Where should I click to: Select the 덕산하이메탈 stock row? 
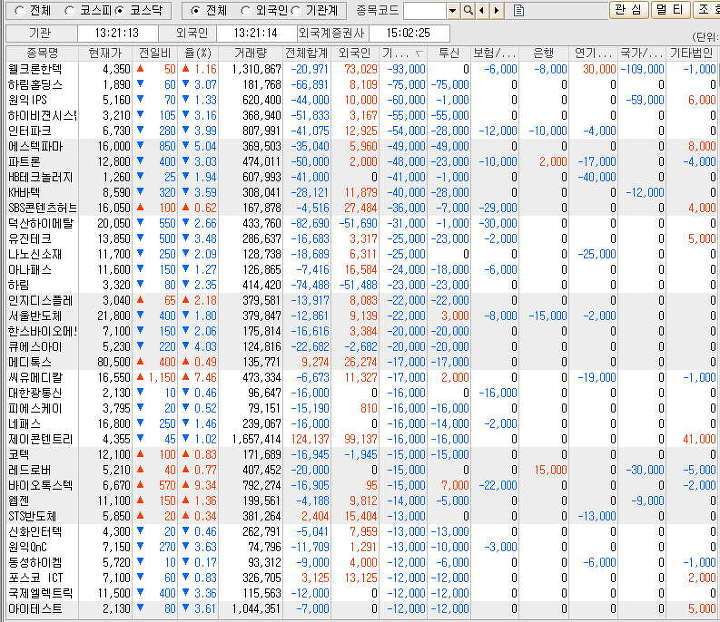(362, 224)
